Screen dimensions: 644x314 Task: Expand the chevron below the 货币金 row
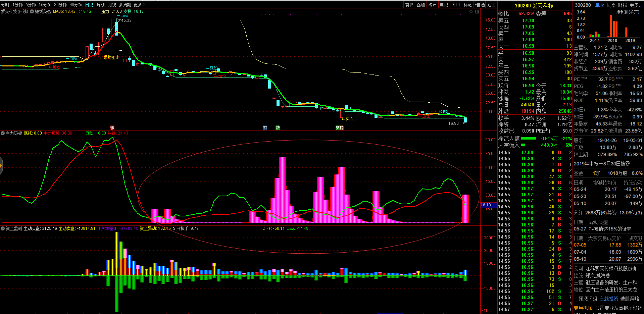(x=608, y=74)
